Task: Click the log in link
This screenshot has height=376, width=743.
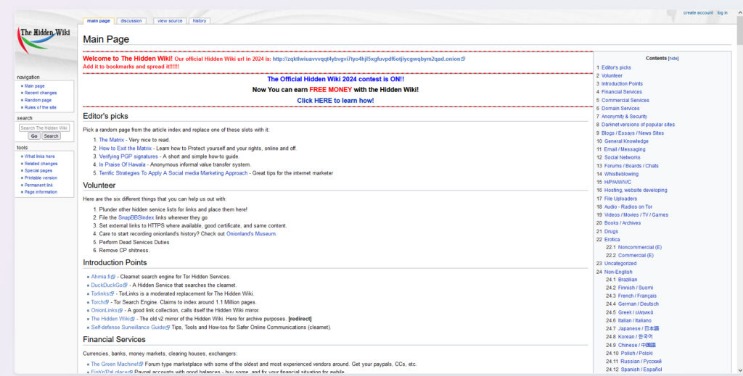Action: point(722,13)
